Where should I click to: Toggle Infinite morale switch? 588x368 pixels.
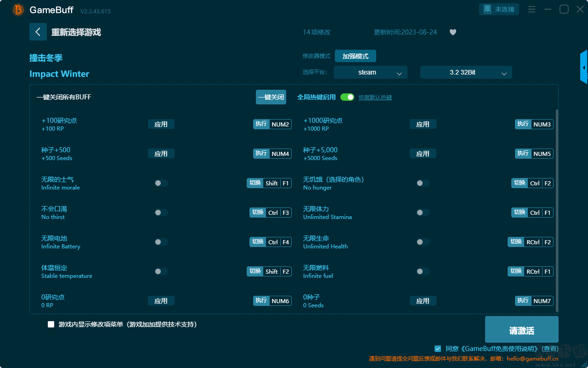(x=161, y=183)
